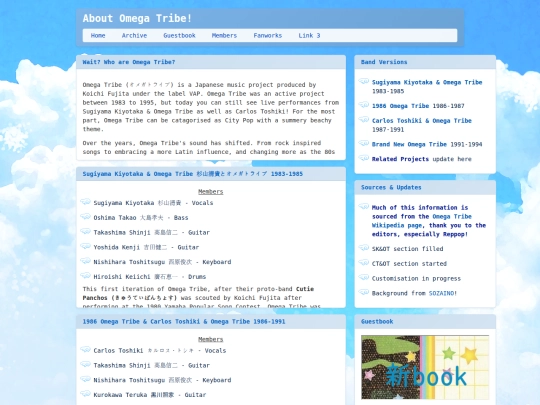
Task: Click the Sources & Updates panel heading
Action: 391,188
